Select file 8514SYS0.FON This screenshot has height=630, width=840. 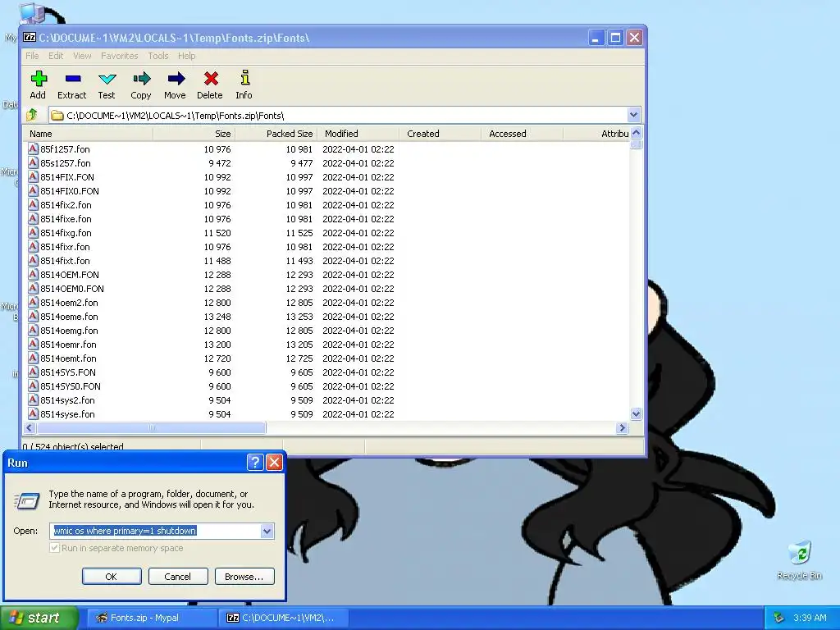pos(71,386)
